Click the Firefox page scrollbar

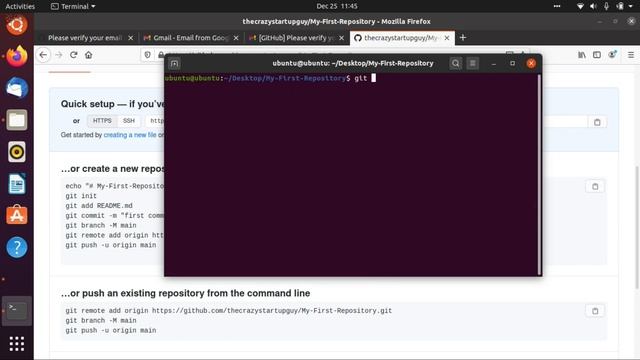click(x=637, y=228)
